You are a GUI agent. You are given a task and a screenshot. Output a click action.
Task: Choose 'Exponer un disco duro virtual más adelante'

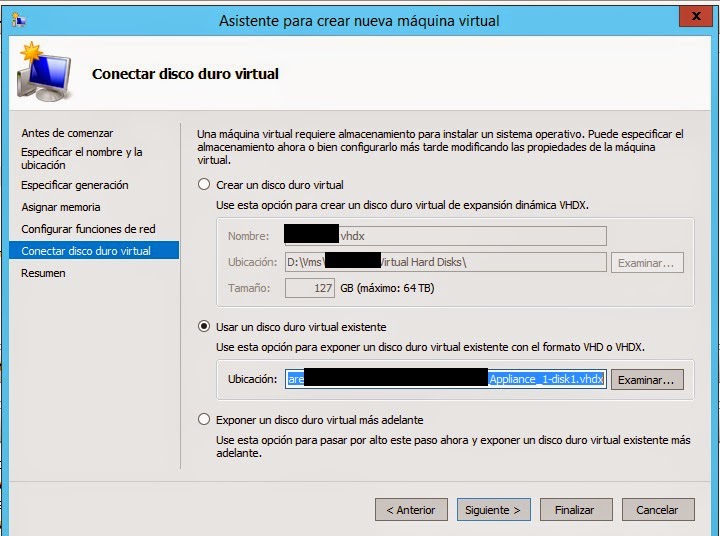(x=205, y=420)
